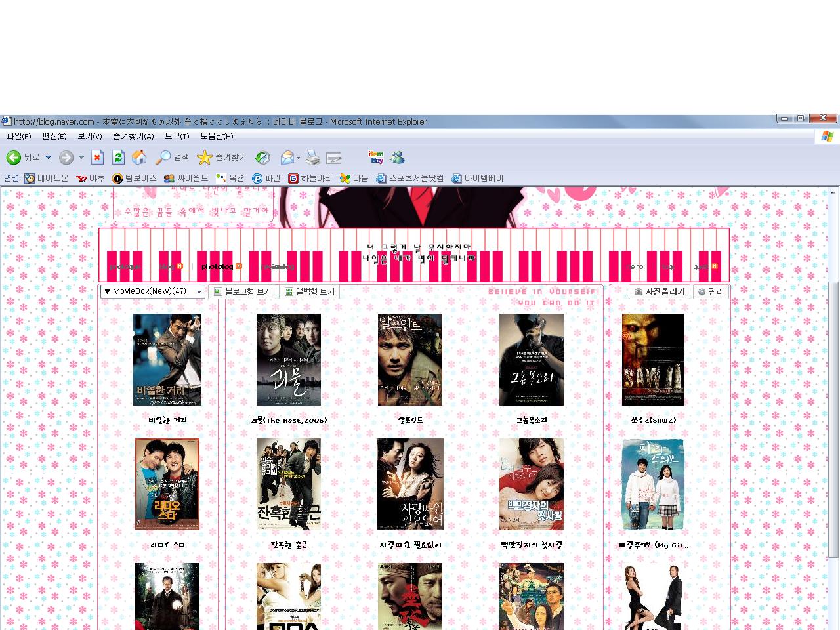Open the 그놈목소리 title link
This screenshot has width=840, height=630.
coord(532,420)
